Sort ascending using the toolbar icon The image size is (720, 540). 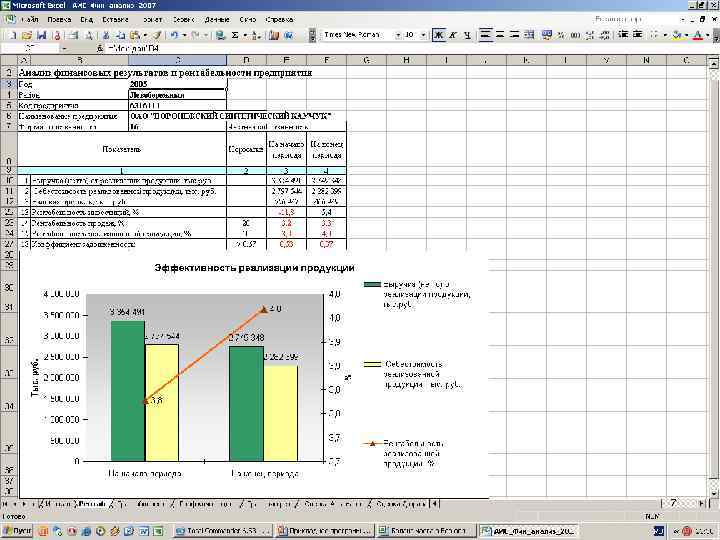pyautogui.click(x=256, y=35)
